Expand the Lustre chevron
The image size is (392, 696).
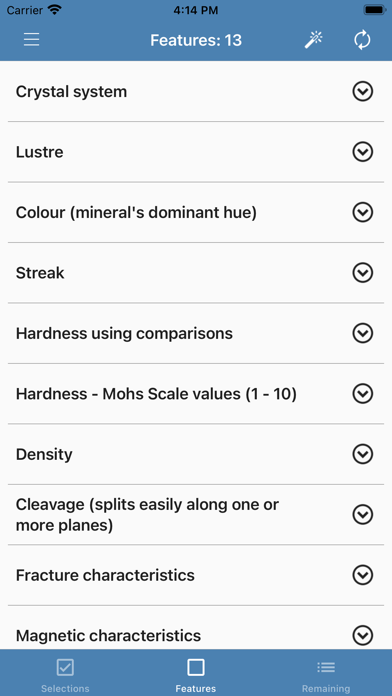pyautogui.click(x=363, y=152)
